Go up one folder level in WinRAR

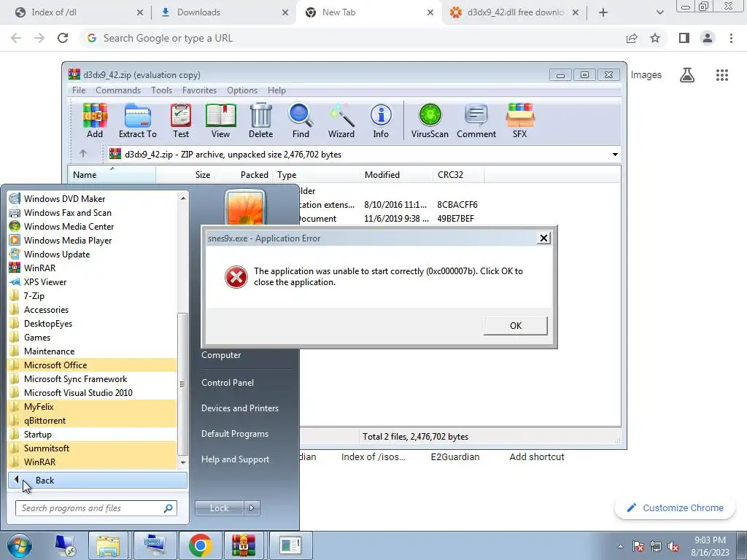[83, 154]
